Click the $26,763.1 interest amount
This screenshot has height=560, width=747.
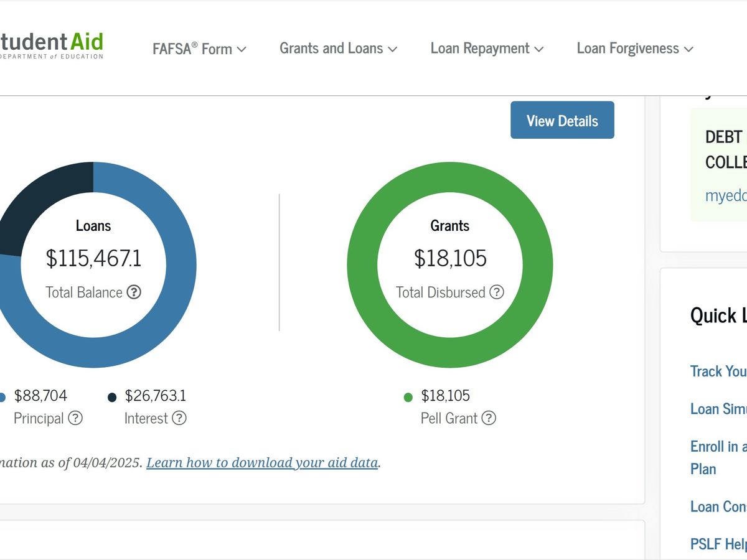tap(155, 396)
